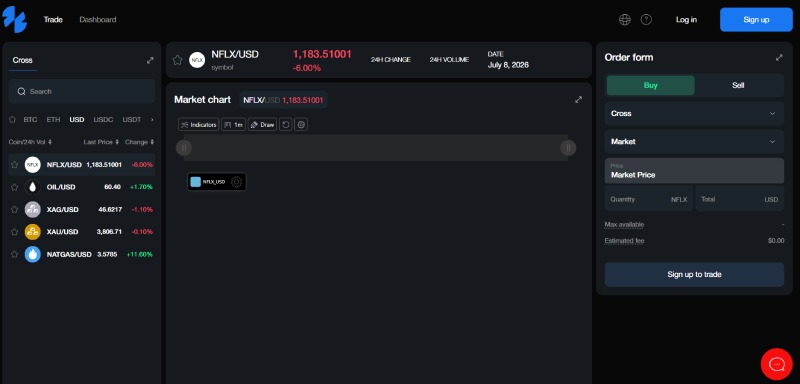Click the Max available label
The height and width of the screenshot is (384, 800).
tap(624, 224)
